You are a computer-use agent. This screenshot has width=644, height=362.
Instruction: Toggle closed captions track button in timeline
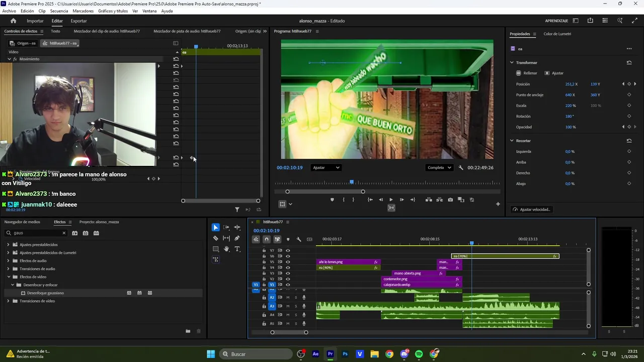click(309, 239)
